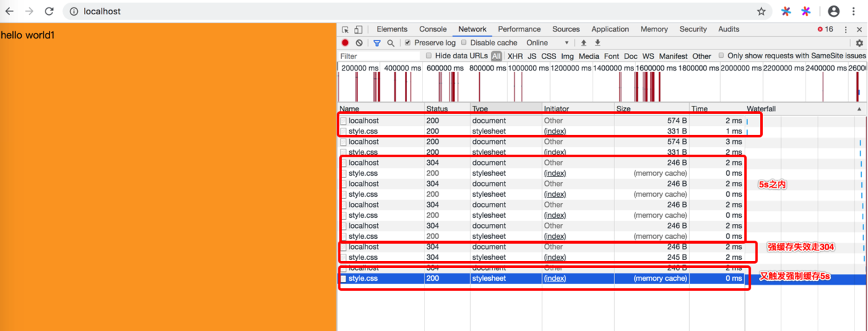Screen dimensions: 868x331
Task: Open the Chrome profile avatar
Action: tap(834, 12)
